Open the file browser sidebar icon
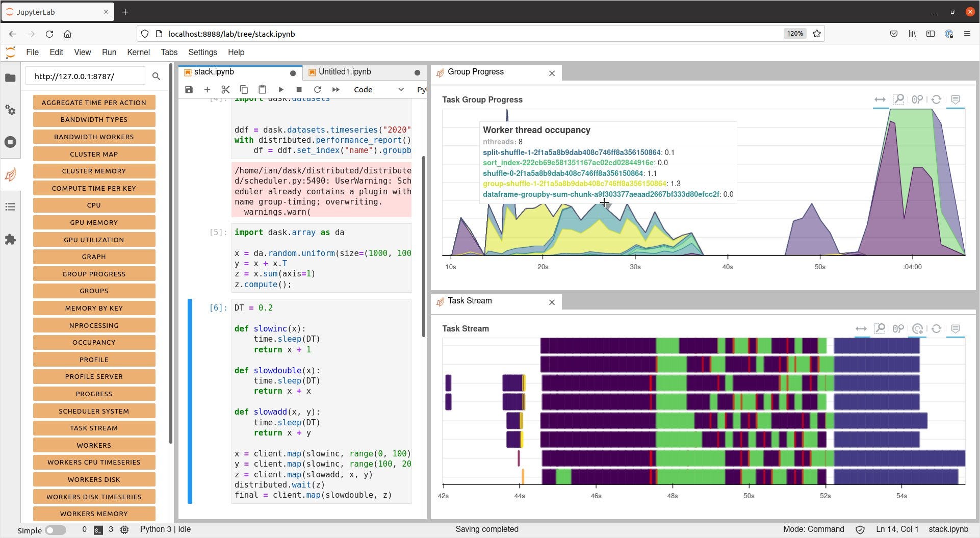The image size is (980, 538). click(10, 78)
